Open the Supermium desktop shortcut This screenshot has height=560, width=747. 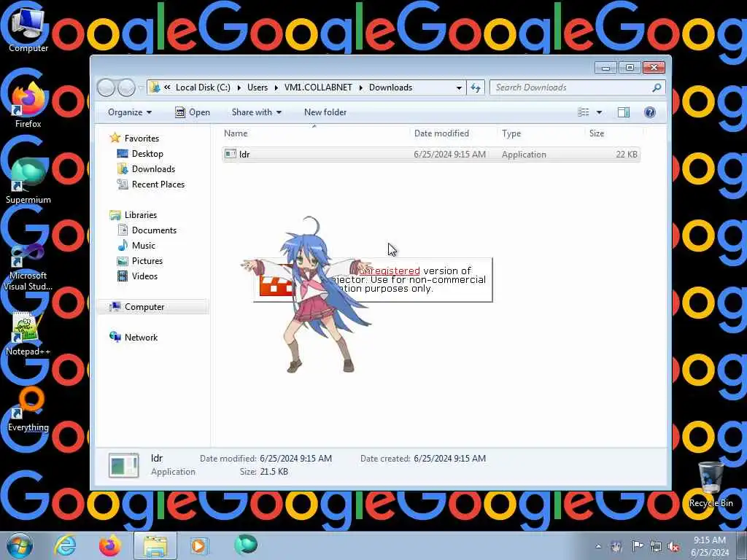click(x=28, y=181)
